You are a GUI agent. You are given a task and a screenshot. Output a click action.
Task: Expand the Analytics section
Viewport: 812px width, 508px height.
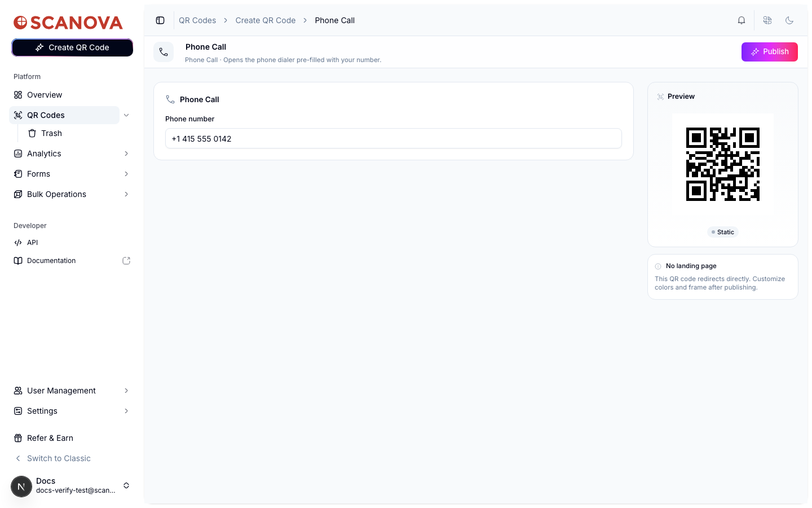pos(126,154)
